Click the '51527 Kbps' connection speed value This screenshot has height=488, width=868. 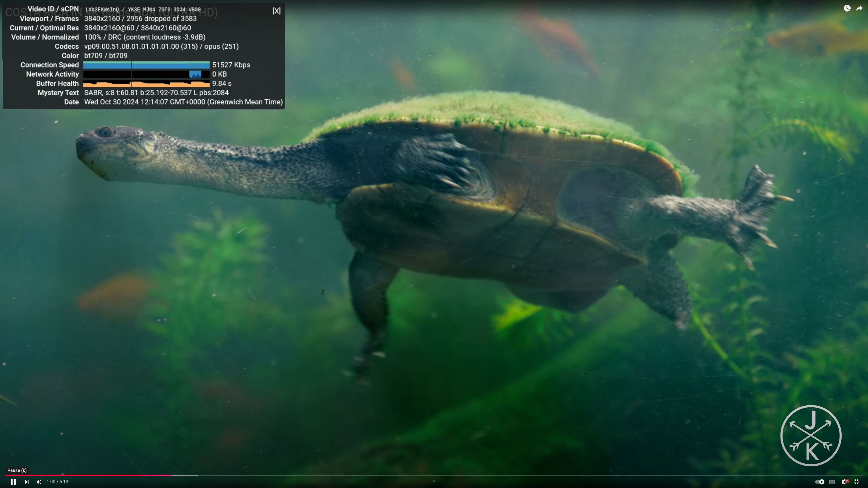(x=231, y=65)
